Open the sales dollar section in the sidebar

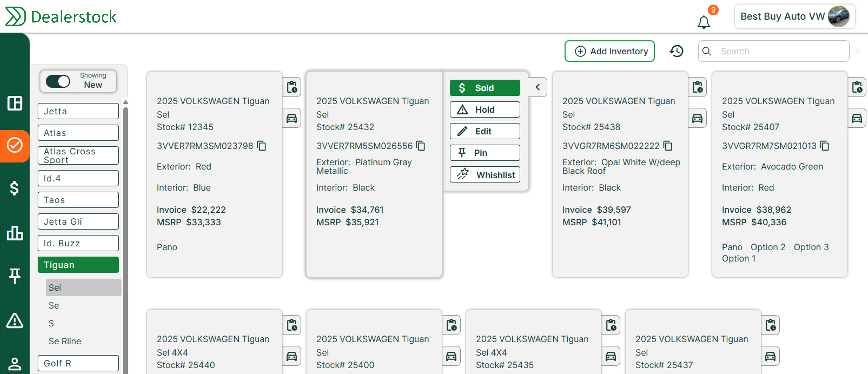click(x=15, y=189)
